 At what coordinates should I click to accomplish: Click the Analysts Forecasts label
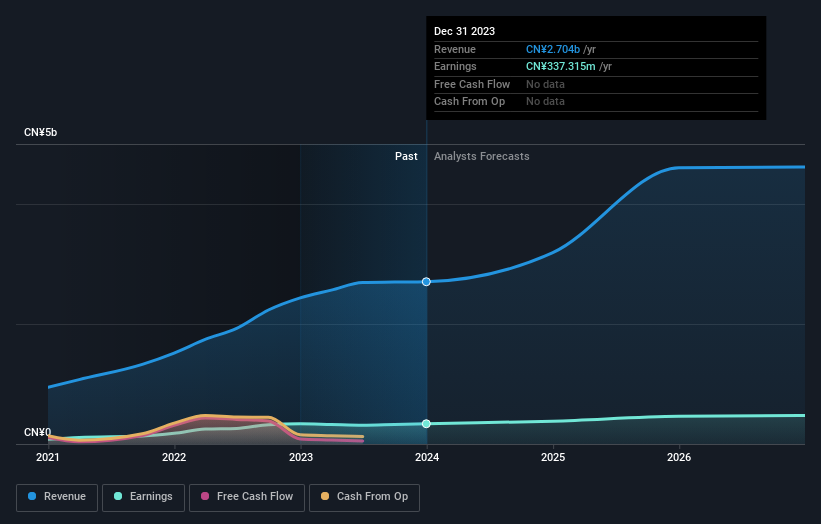click(482, 157)
